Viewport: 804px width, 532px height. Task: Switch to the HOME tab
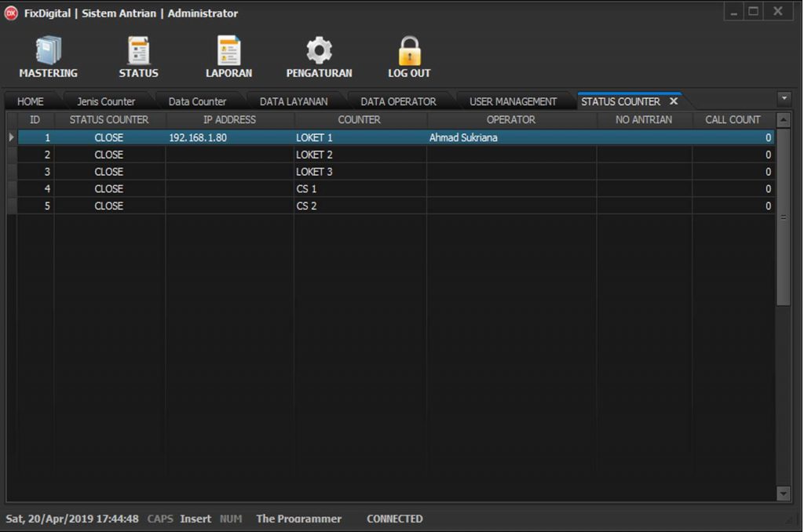[31, 101]
